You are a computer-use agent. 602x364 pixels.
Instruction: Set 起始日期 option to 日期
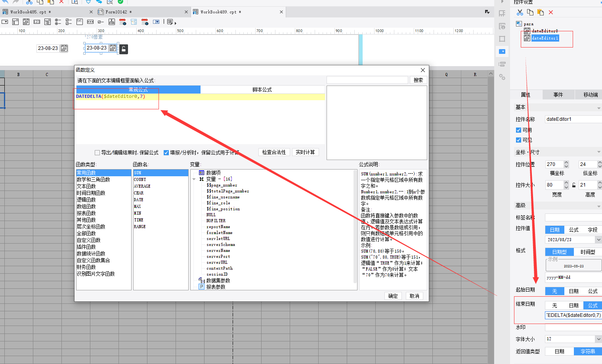pyautogui.click(x=573, y=291)
